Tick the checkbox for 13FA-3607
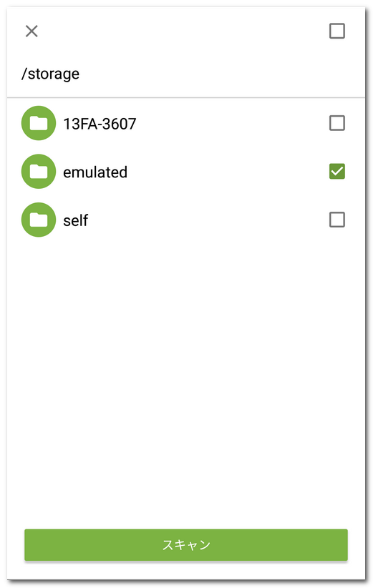Screen dimensions: 373x588 point(337,123)
